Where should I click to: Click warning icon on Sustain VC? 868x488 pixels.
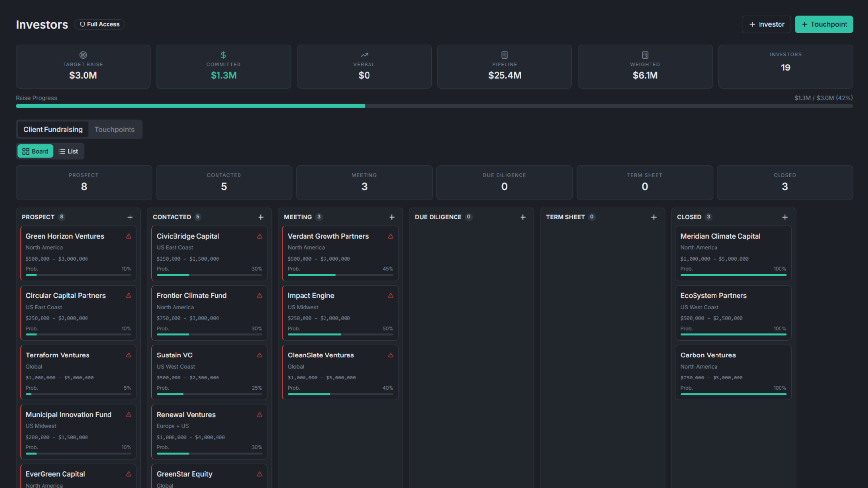pos(260,355)
